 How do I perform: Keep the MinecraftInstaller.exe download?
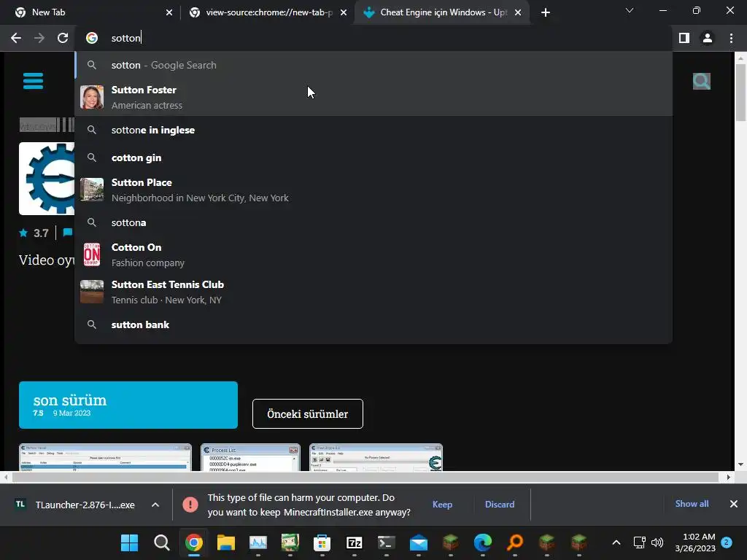pos(442,505)
